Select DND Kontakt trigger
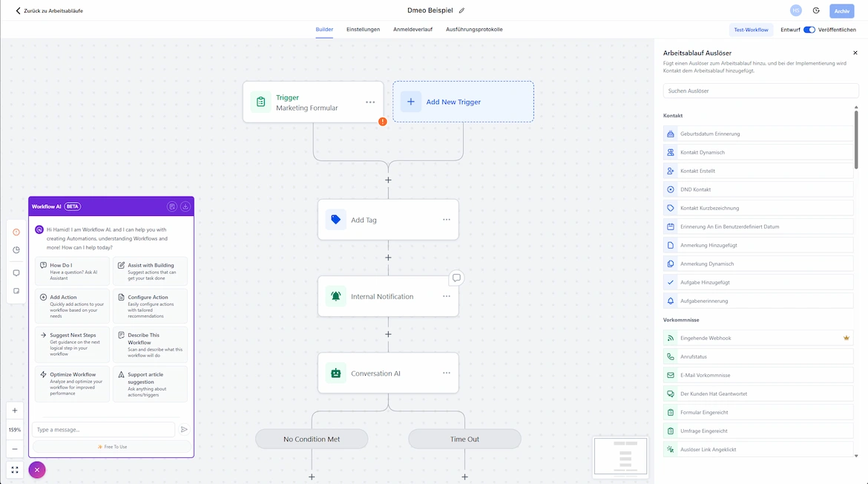 (x=758, y=189)
